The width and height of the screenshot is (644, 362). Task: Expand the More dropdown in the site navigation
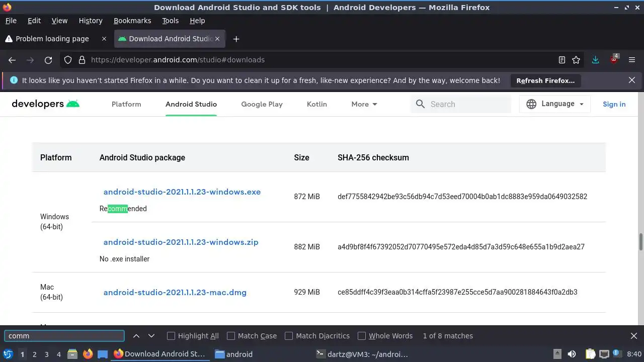(364, 104)
